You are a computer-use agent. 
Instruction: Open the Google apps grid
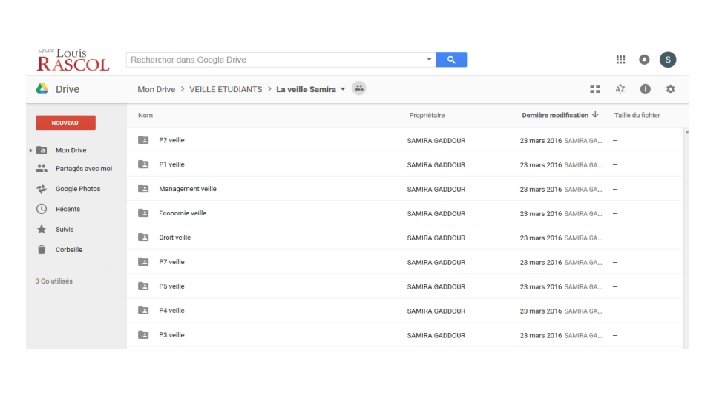[x=621, y=60]
